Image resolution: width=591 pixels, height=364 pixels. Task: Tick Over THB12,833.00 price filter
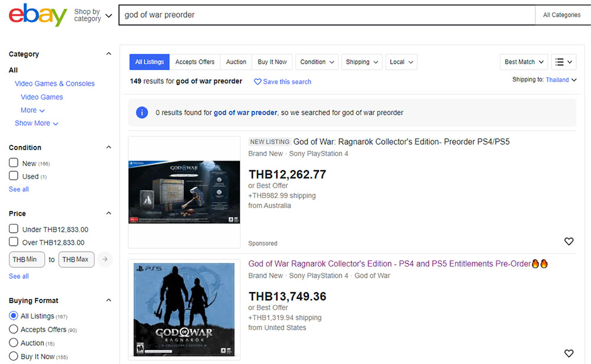(14, 242)
